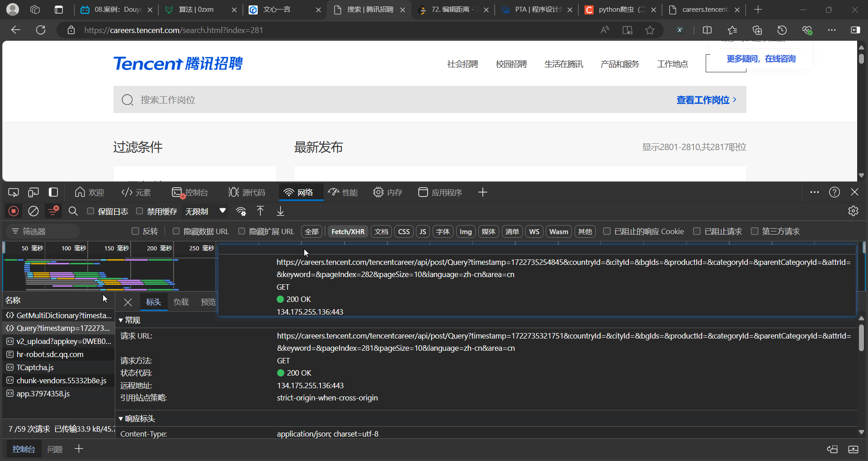Clear the network log
The height and width of the screenshot is (461, 868).
pyautogui.click(x=33, y=211)
